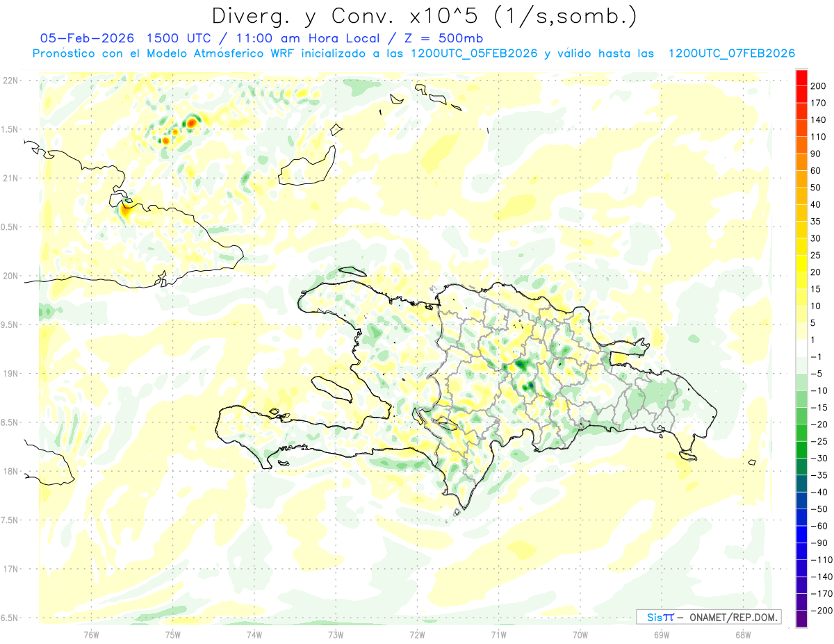Click the "-60" colorbar label
834x644 pixels.
819,526
